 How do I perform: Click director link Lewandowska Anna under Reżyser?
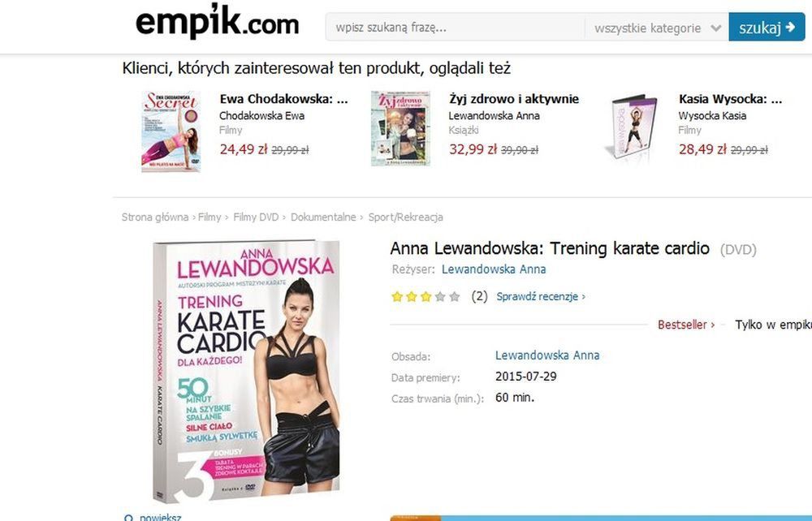click(x=494, y=269)
